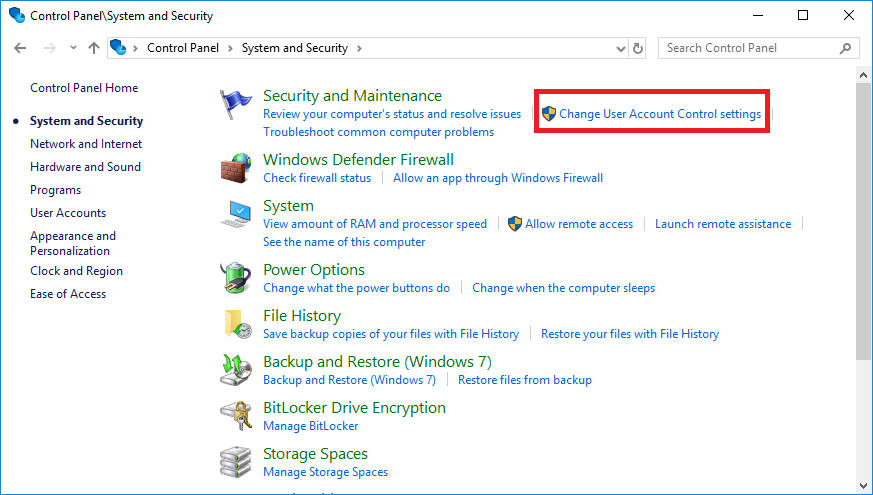Expand the chevron after System and Security breadcrumb
The height and width of the screenshot is (495, 873).
359,48
